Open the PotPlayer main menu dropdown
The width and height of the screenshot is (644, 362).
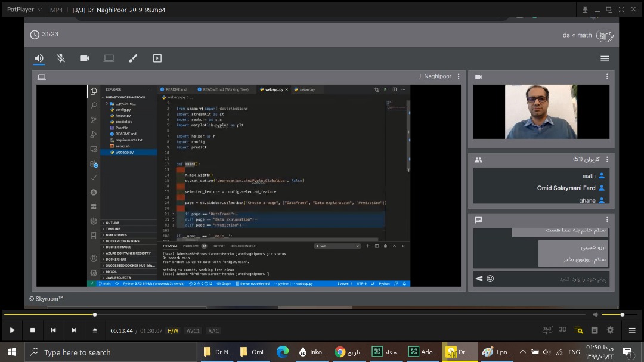pos(24,10)
